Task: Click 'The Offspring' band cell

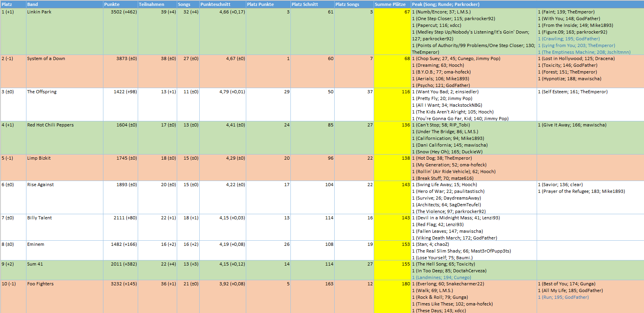Action: [x=65, y=105]
